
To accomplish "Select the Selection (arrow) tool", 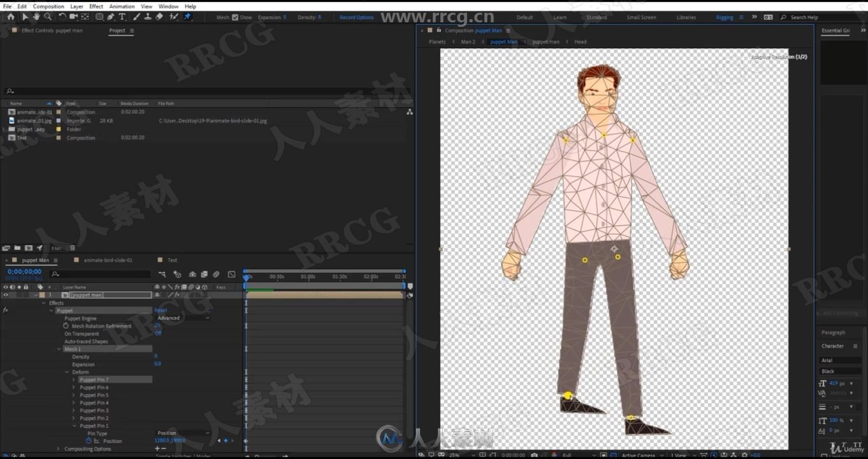I will click(x=25, y=17).
